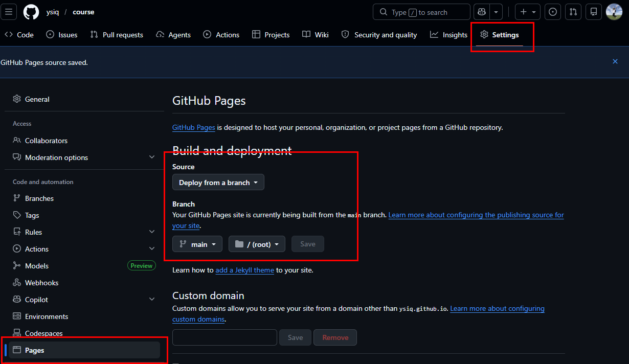Click the user profile avatar
The height and width of the screenshot is (364, 629).
[x=614, y=12]
